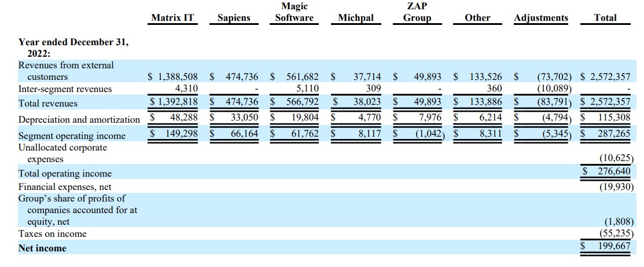
Task: Click the Other external revenue value 133,526
Action: (x=486, y=76)
